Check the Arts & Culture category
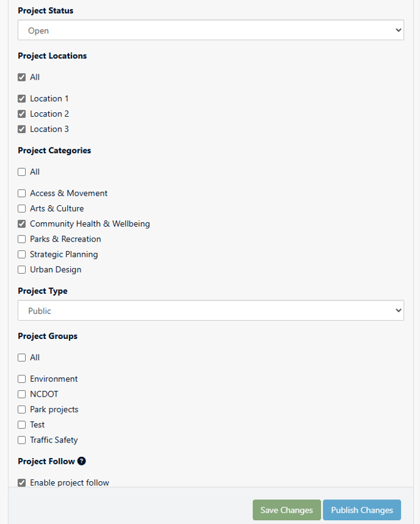The height and width of the screenshot is (524, 420). (x=22, y=208)
